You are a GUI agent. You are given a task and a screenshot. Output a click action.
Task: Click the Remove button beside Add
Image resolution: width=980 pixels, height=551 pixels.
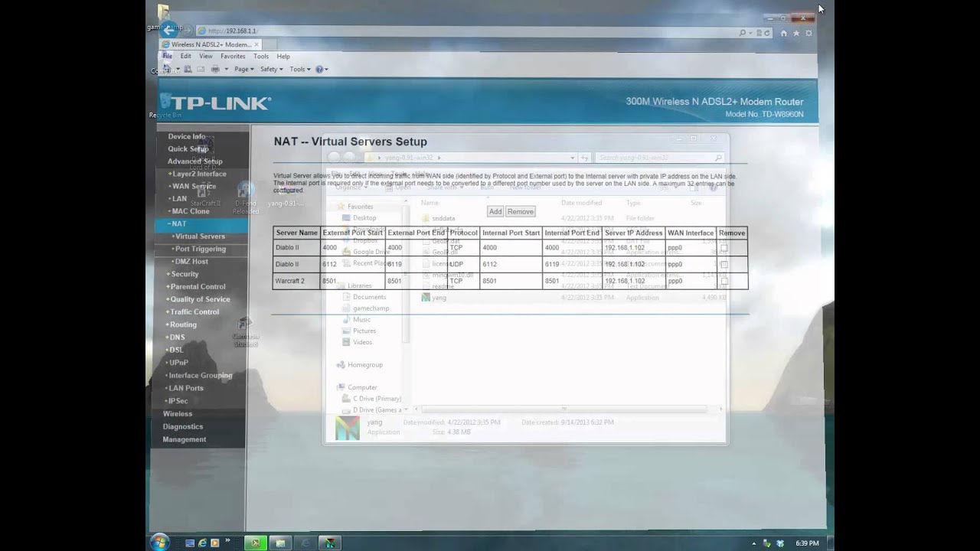point(520,211)
